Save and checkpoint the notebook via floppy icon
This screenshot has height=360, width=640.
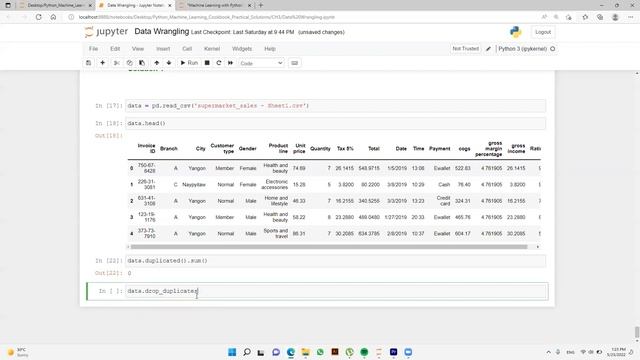point(89,63)
